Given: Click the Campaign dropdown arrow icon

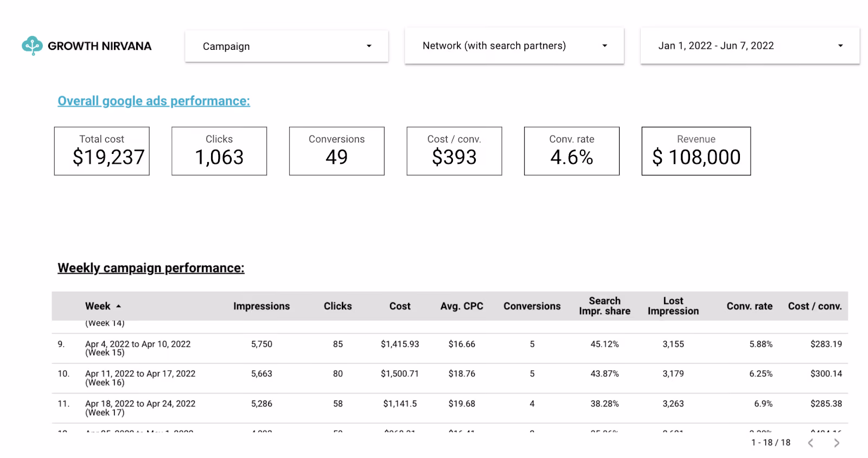Looking at the screenshot, I should (x=369, y=46).
